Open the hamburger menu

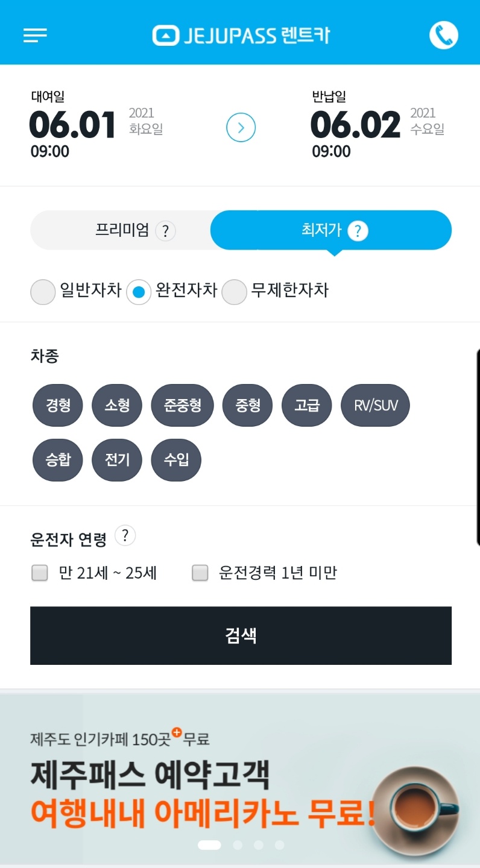[x=35, y=36]
